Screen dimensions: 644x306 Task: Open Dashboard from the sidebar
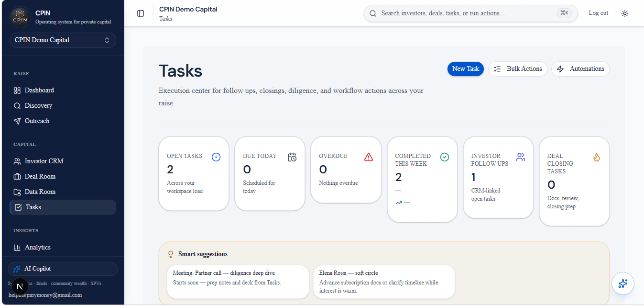[x=63, y=91]
